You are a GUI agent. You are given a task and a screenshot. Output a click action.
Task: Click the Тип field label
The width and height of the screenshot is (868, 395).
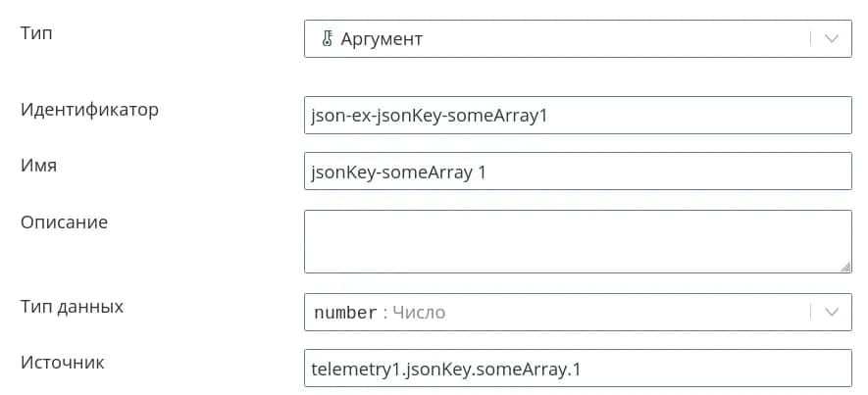coord(36,33)
